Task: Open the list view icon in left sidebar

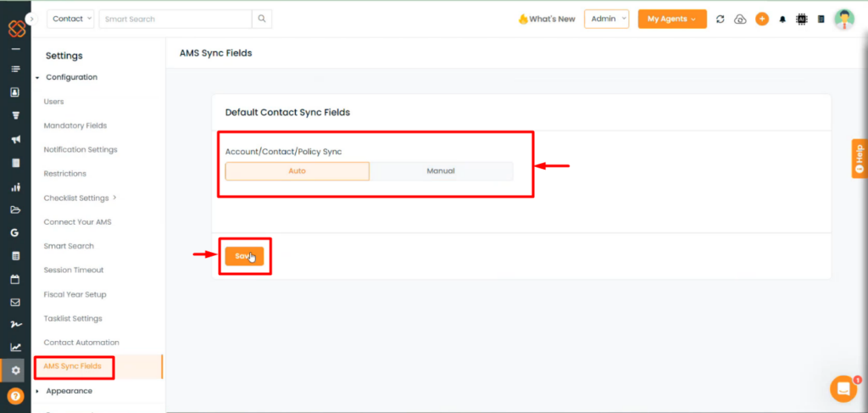Action: tap(15, 69)
